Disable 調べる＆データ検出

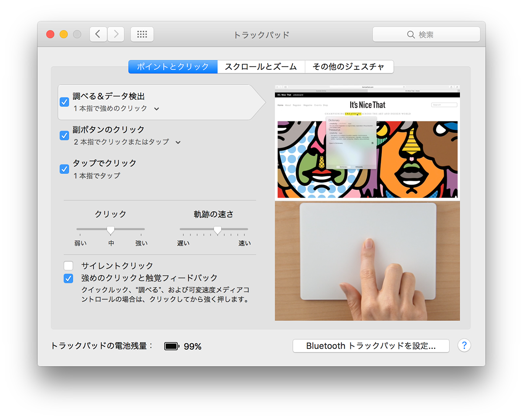[x=64, y=102]
